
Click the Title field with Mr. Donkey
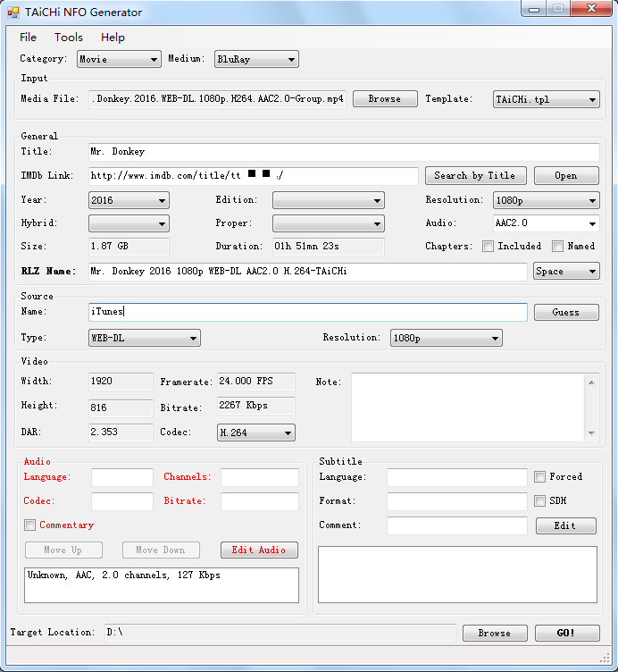[344, 152]
